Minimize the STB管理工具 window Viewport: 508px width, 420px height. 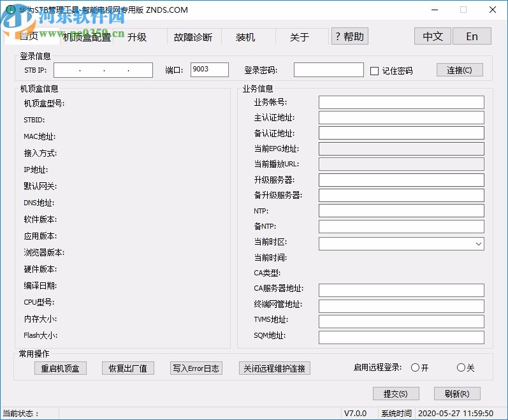coord(435,10)
